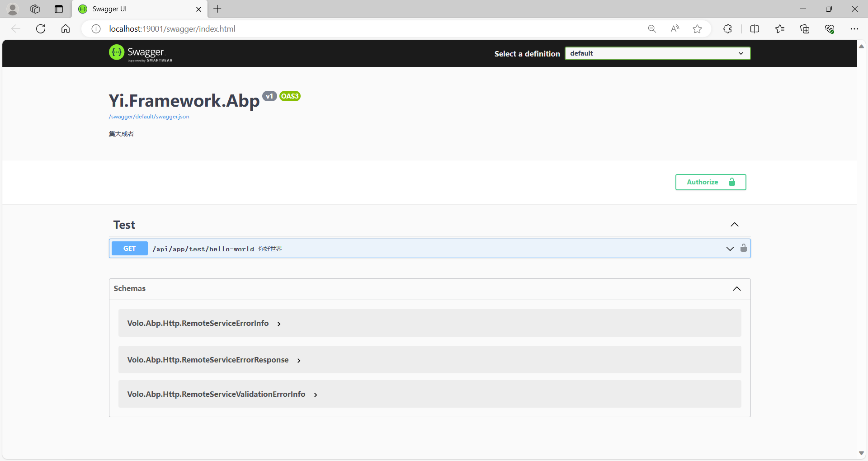This screenshot has height=461, width=868.
Task: Refresh the page with the reload icon
Action: coord(41,29)
